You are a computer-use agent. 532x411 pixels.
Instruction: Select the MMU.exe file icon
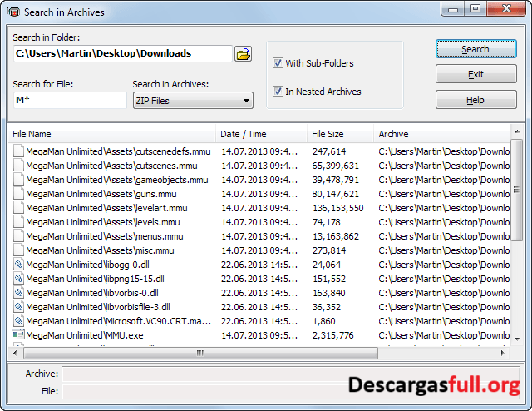[x=18, y=335]
